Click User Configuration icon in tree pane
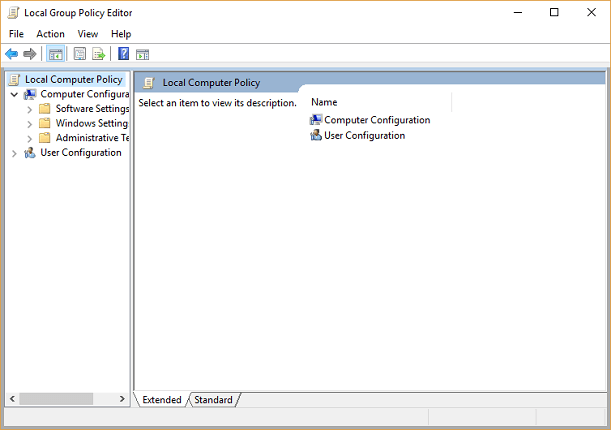This screenshot has height=430, width=611. coord(30,153)
